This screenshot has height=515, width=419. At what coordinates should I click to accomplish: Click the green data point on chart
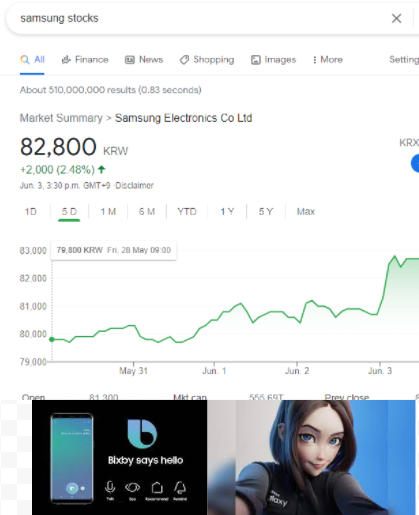coord(52,339)
